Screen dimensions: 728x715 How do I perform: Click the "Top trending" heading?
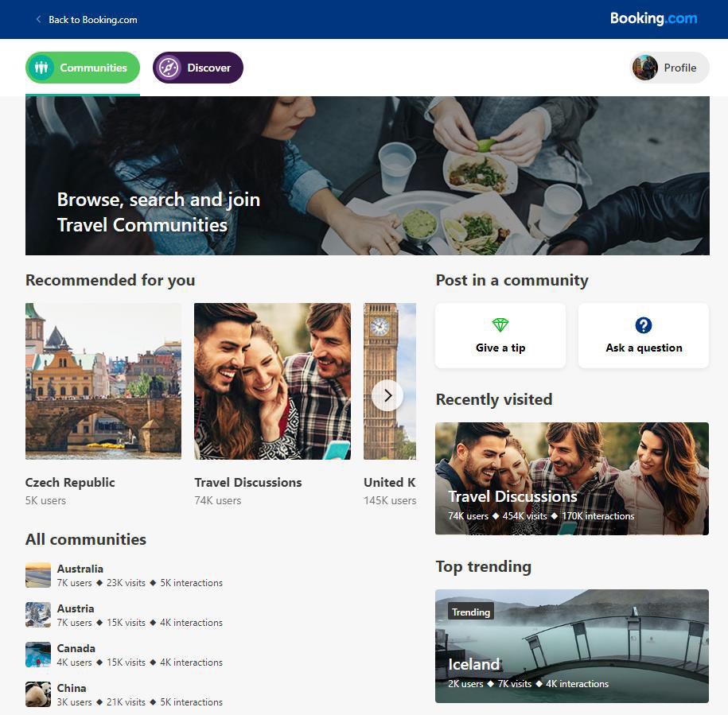pos(483,566)
